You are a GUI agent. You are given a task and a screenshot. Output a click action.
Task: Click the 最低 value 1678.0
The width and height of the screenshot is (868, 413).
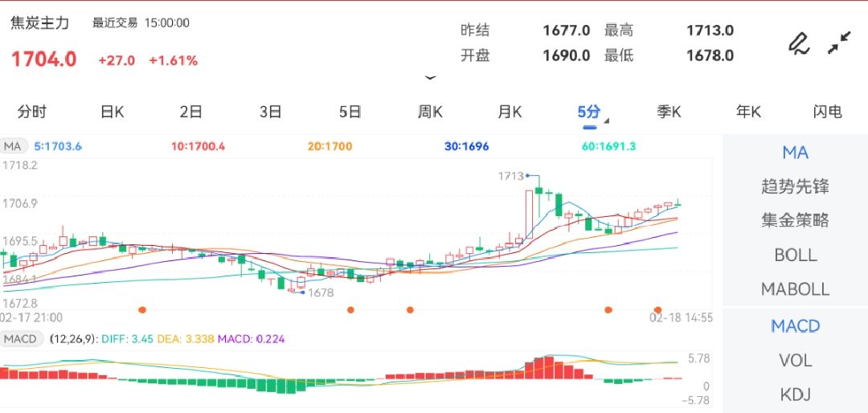710,56
